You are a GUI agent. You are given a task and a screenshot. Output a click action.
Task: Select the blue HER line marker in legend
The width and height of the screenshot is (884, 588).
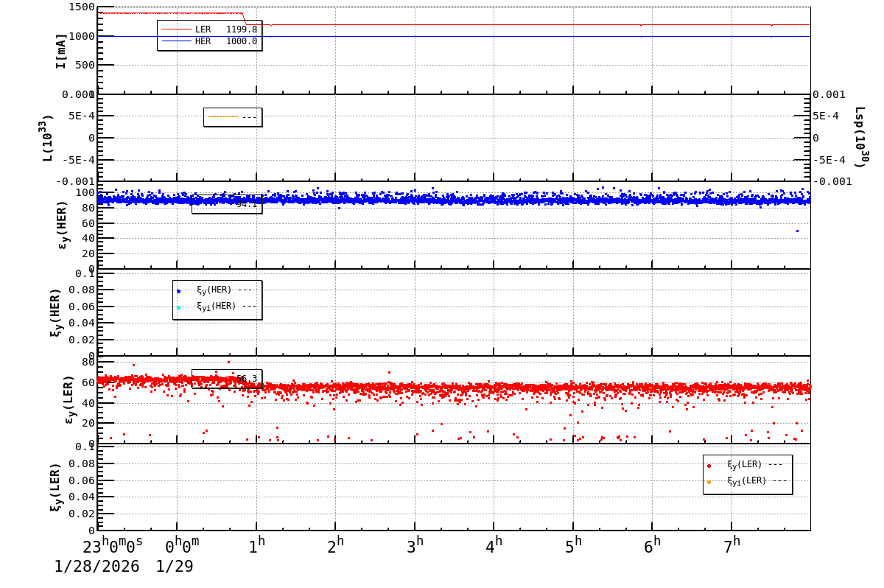175,42
